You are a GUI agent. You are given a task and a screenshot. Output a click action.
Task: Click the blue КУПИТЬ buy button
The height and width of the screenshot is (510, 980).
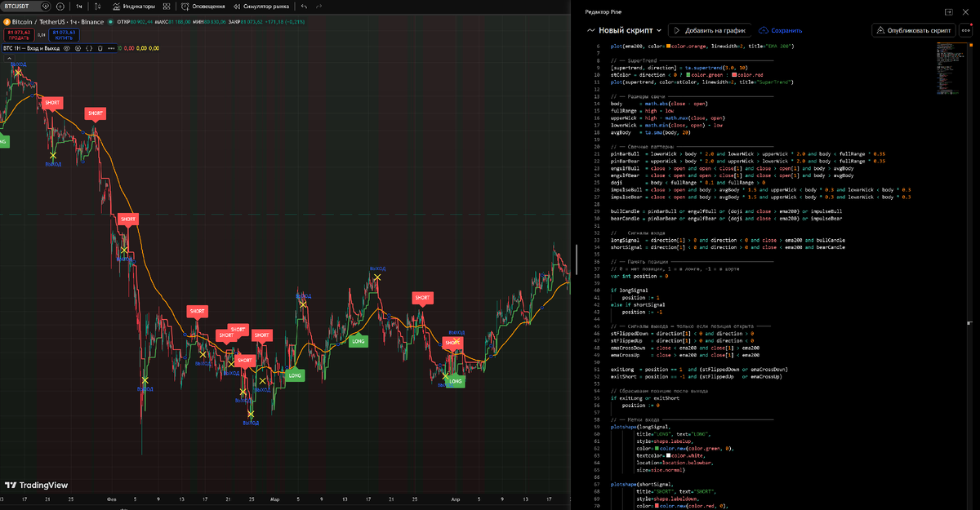point(63,34)
